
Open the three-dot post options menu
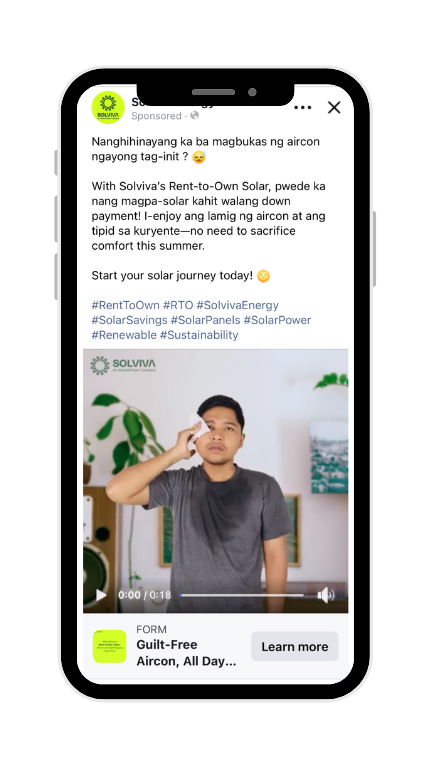[303, 108]
